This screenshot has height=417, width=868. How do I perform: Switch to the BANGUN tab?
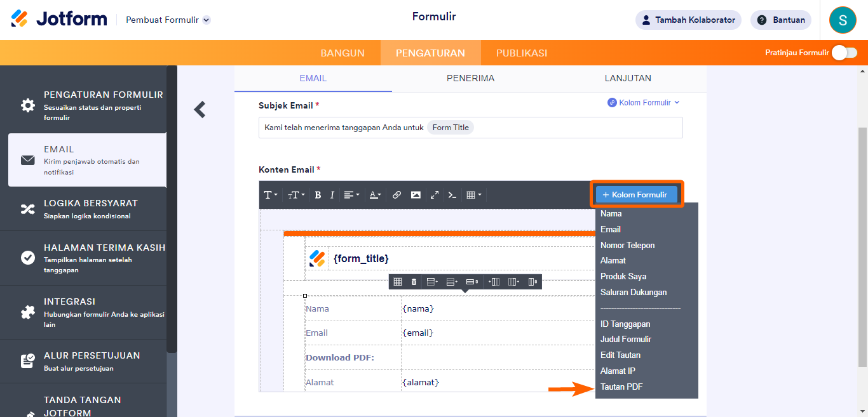pyautogui.click(x=342, y=53)
